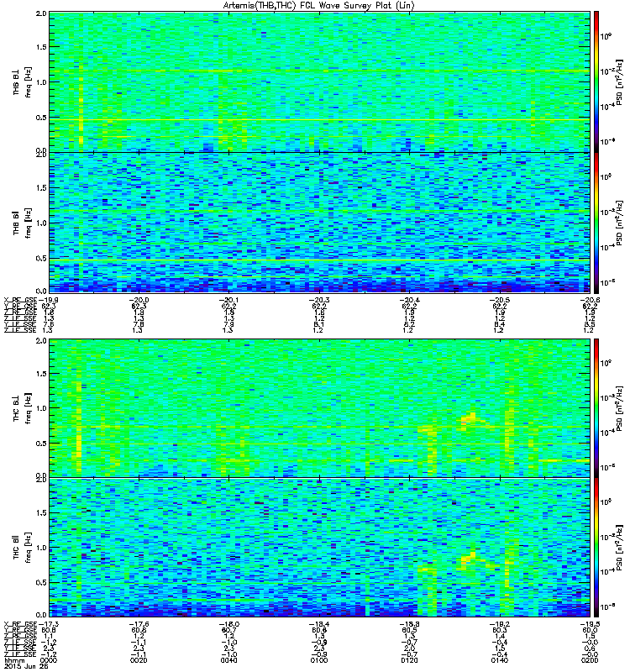Click the 2.0 frequency tick of THB B⊥ panel
Screen dimensions: 630x672
point(41,13)
